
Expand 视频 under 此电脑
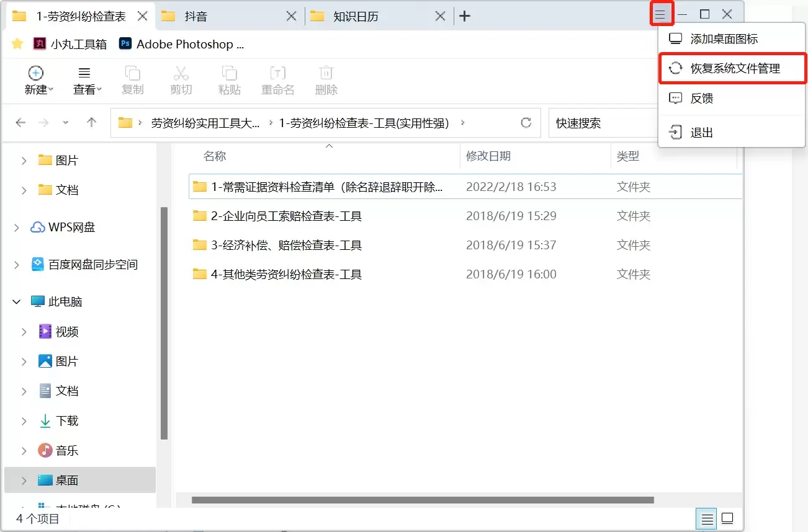24,332
